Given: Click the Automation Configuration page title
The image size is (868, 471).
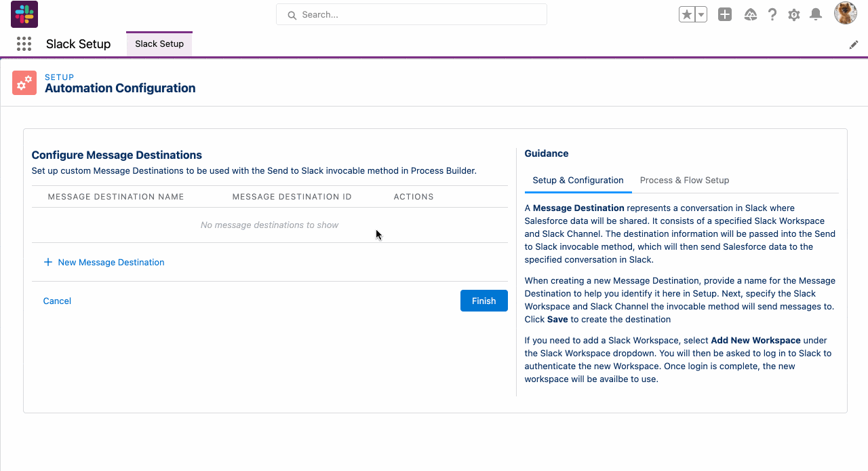Looking at the screenshot, I should click(120, 88).
